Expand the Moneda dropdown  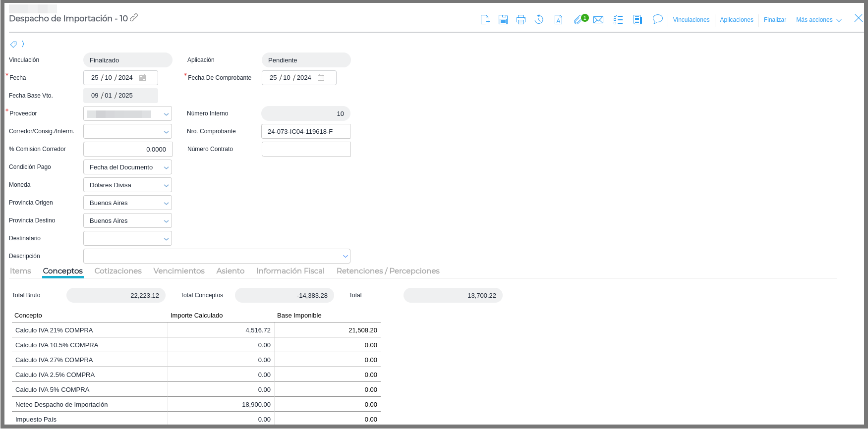tap(166, 185)
